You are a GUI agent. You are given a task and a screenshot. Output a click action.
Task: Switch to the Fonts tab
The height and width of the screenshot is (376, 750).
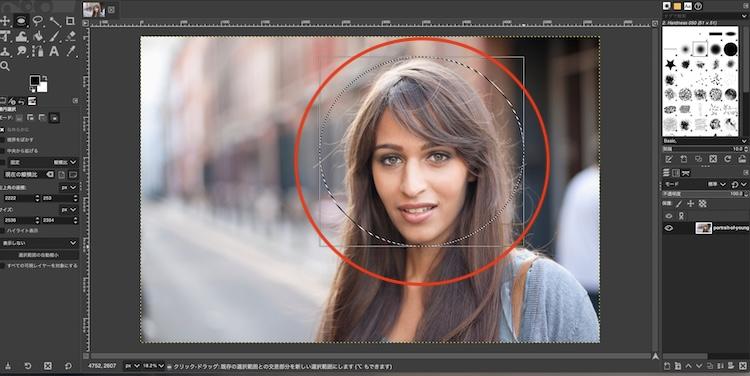688,6
